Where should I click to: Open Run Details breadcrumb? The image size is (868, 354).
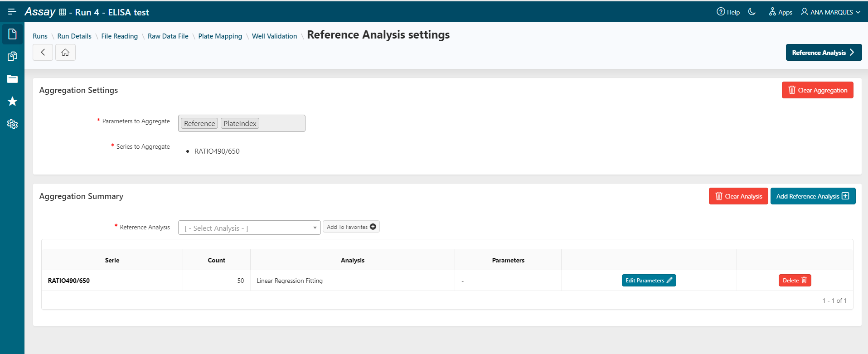coord(74,36)
